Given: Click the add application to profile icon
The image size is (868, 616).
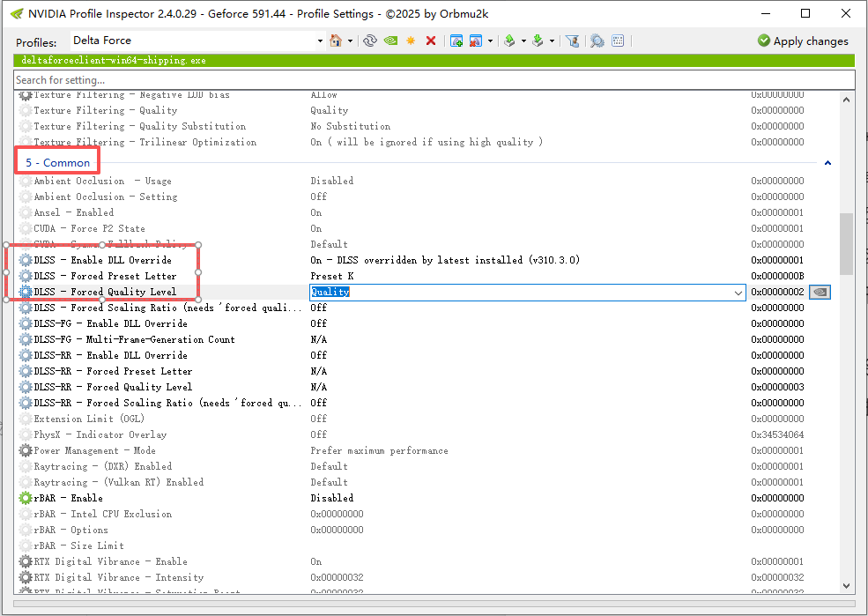Looking at the screenshot, I should pos(456,41).
